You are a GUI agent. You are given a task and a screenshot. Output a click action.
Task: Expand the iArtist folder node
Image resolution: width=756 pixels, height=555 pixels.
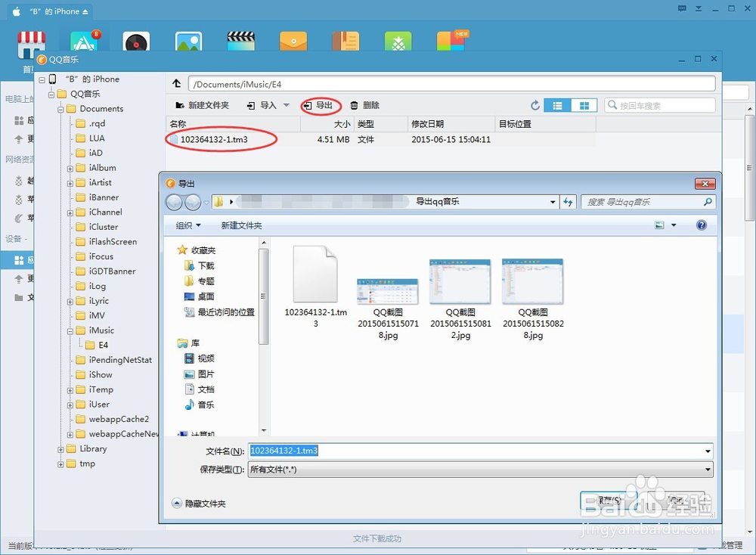pos(70,183)
